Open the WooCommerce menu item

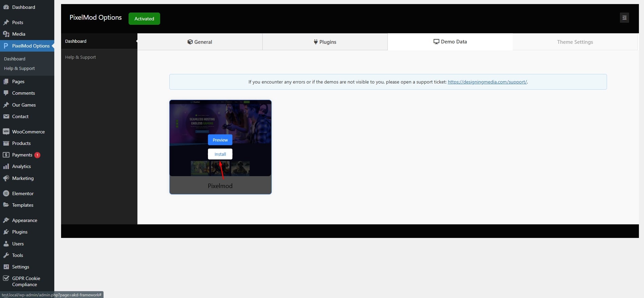point(29,132)
